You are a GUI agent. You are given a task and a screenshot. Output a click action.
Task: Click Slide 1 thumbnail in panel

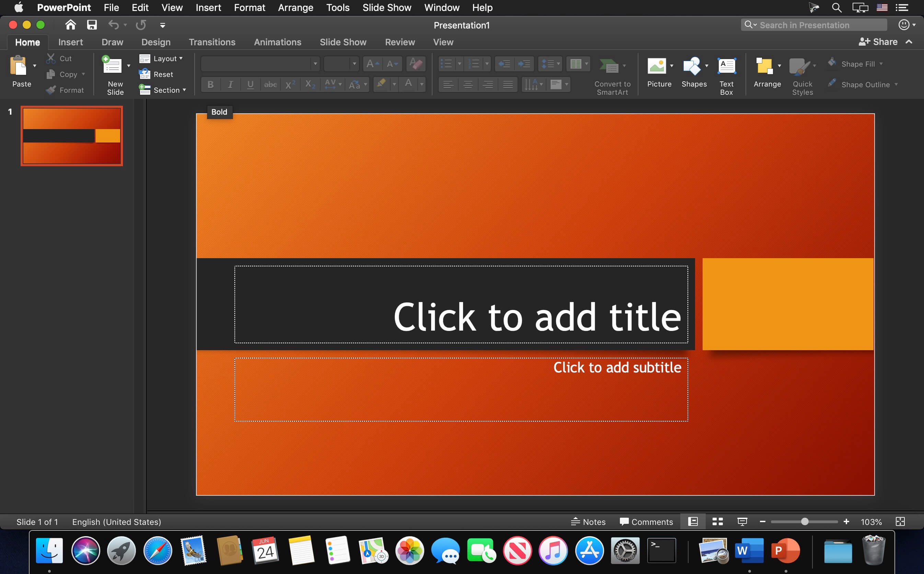[72, 136]
